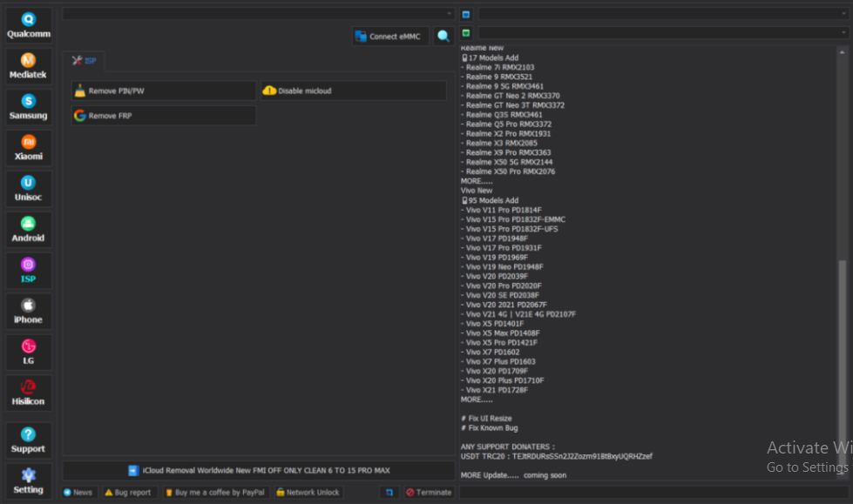Select log line 'Vivo V11 Pro PD1814F'
The image size is (853, 504).
pos(501,210)
